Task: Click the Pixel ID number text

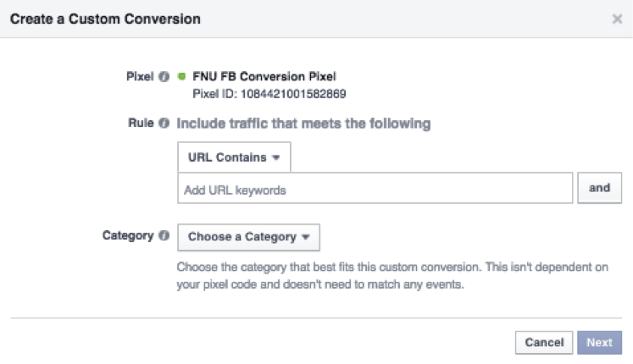Action: 293,94
